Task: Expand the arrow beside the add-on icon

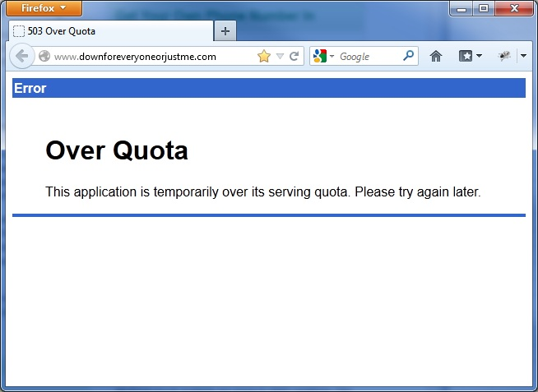Action: pyautogui.click(x=523, y=57)
